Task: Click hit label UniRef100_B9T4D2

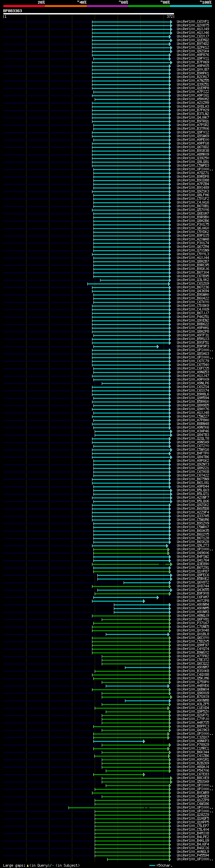Action: click(193, 44)
